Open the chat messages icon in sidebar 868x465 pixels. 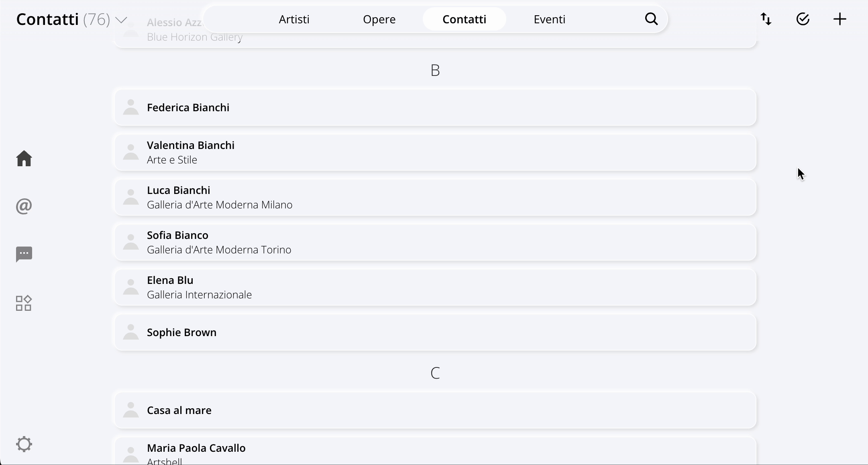click(x=24, y=254)
